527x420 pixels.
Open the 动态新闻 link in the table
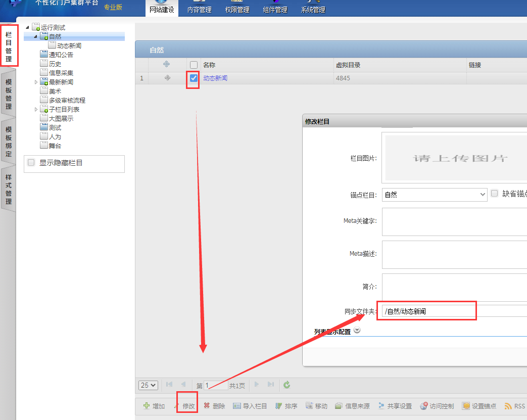click(x=215, y=78)
